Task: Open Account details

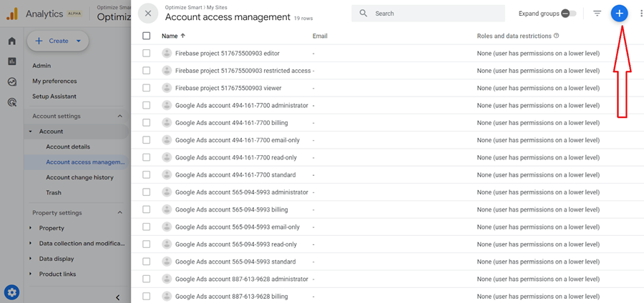Action: pos(68,146)
